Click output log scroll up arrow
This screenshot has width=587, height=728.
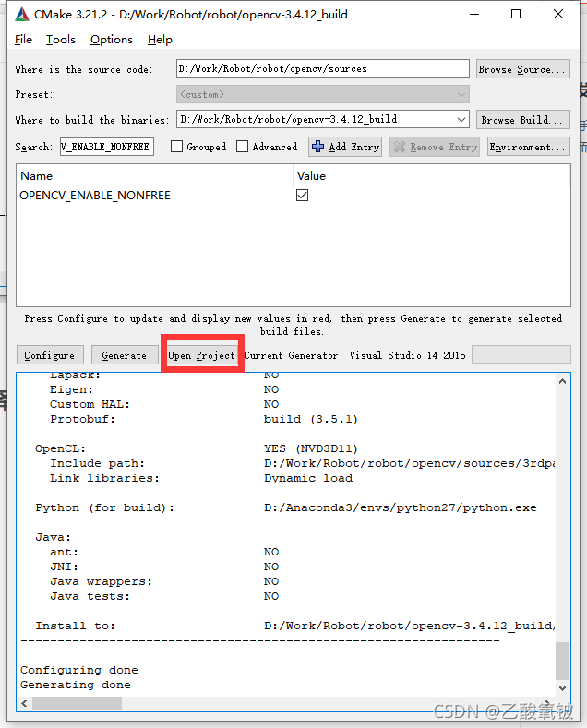[x=562, y=381]
